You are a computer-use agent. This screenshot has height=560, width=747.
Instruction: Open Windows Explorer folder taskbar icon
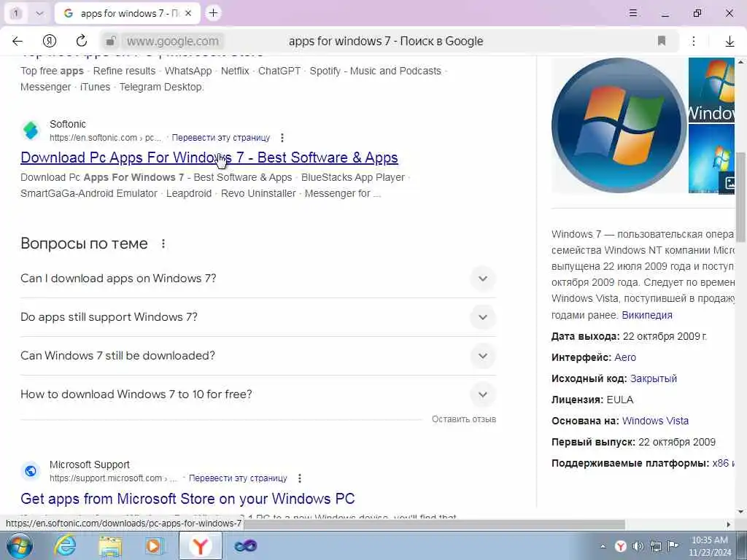111,545
